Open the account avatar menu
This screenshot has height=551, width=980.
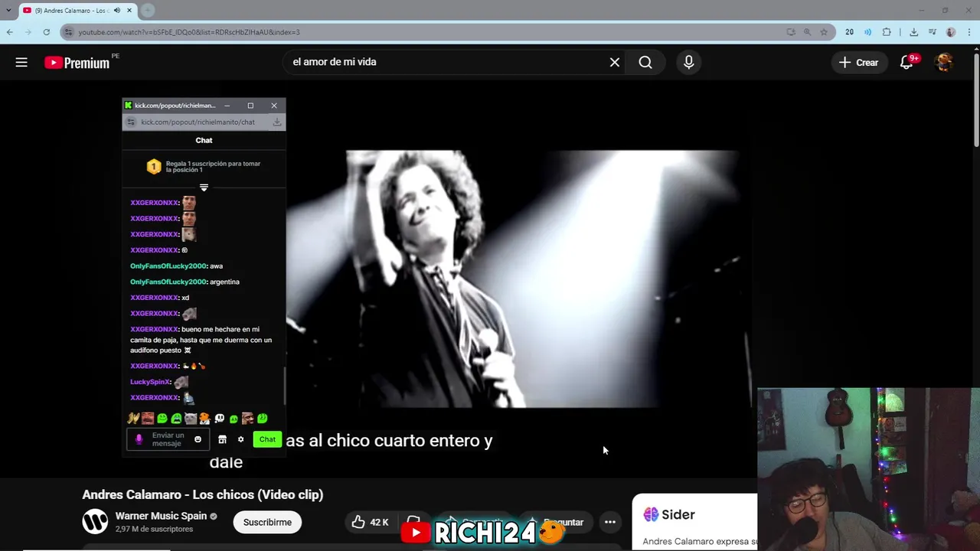click(944, 63)
